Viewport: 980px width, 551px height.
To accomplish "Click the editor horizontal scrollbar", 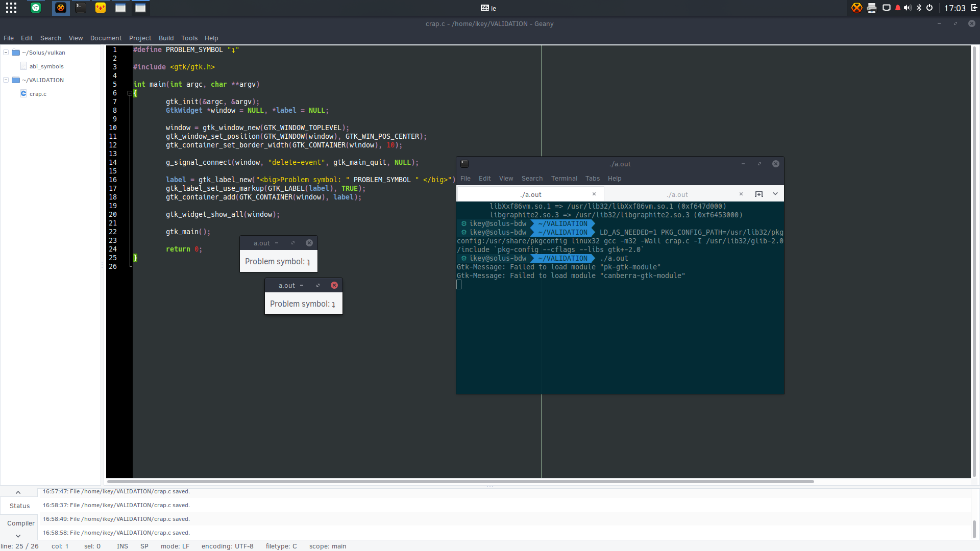I will [460, 481].
